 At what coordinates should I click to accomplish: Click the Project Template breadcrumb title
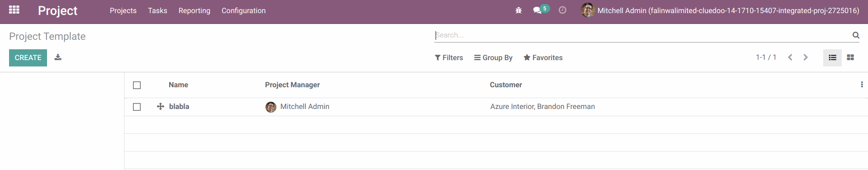pos(47,36)
